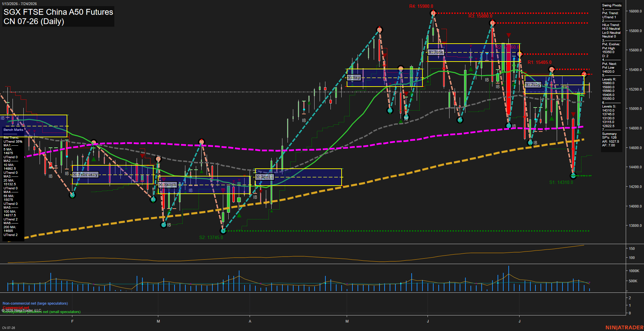This screenshot has width=644, height=331.
Task: Select the Pvt. Evolve: entry
Action: point(611,44)
